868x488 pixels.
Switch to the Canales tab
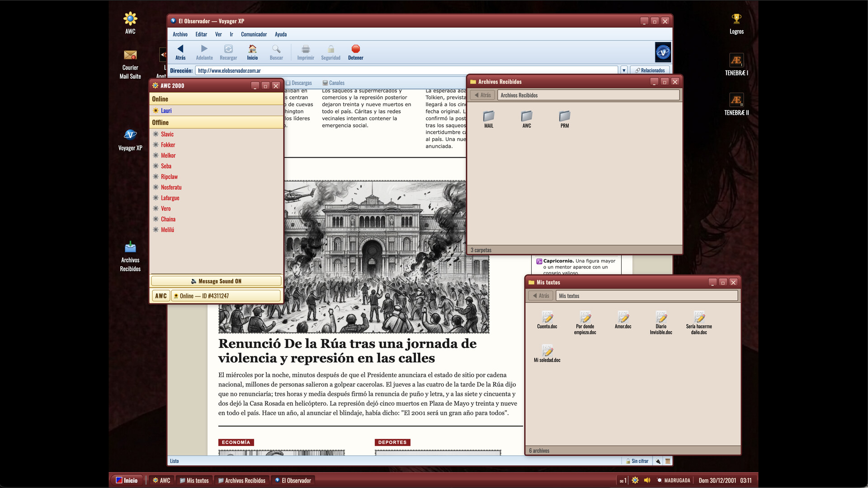pyautogui.click(x=333, y=83)
